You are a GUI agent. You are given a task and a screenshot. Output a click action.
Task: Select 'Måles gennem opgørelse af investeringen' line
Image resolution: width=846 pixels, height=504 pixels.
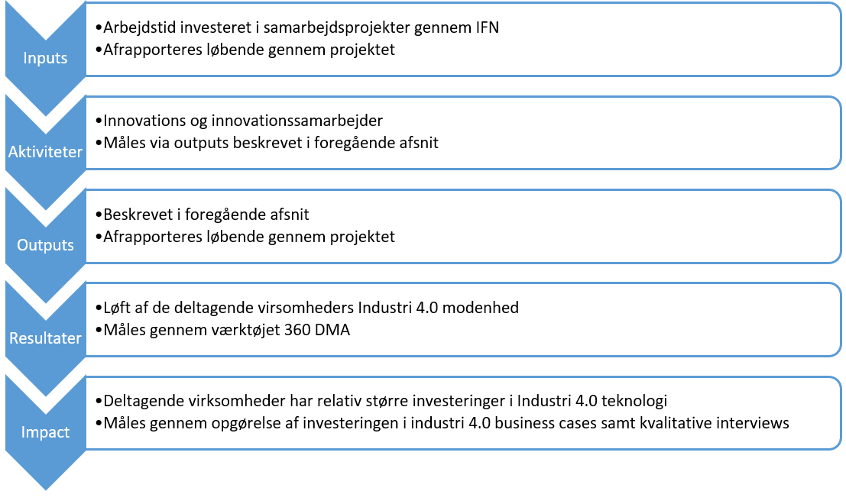point(446,423)
